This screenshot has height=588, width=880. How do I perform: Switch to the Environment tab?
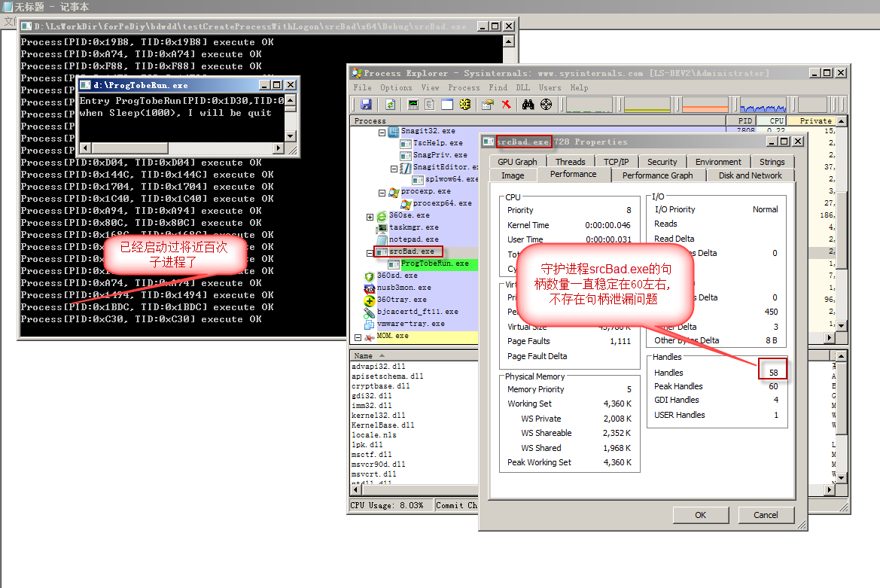click(718, 162)
